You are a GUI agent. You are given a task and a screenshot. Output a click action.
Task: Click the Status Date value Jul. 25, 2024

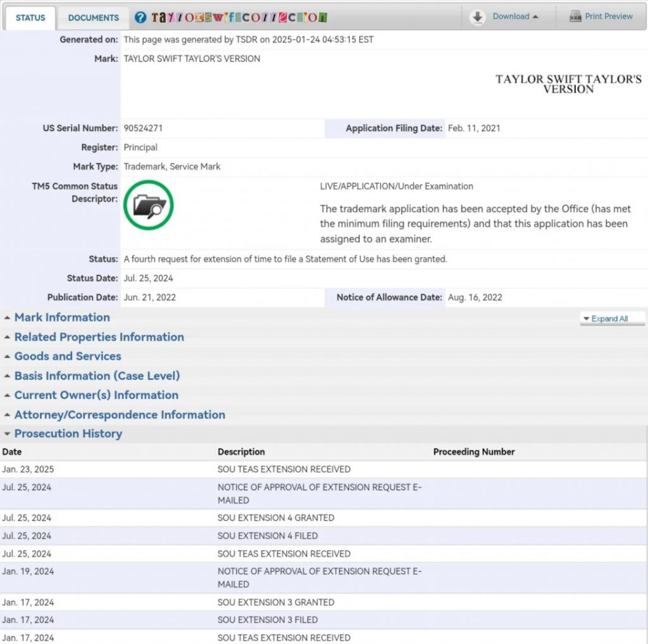tap(148, 279)
